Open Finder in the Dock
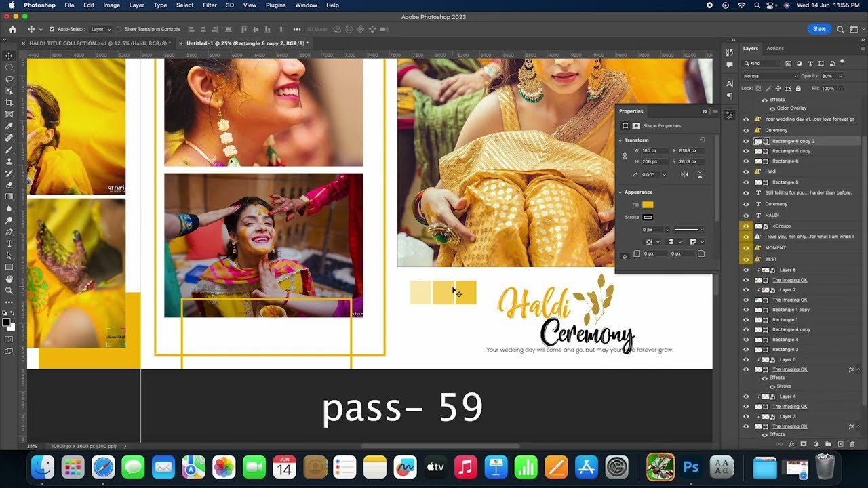868x488 pixels. [42, 467]
